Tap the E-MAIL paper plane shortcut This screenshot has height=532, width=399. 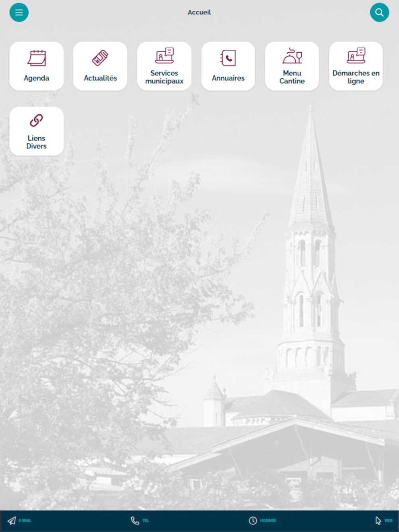(19, 520)
